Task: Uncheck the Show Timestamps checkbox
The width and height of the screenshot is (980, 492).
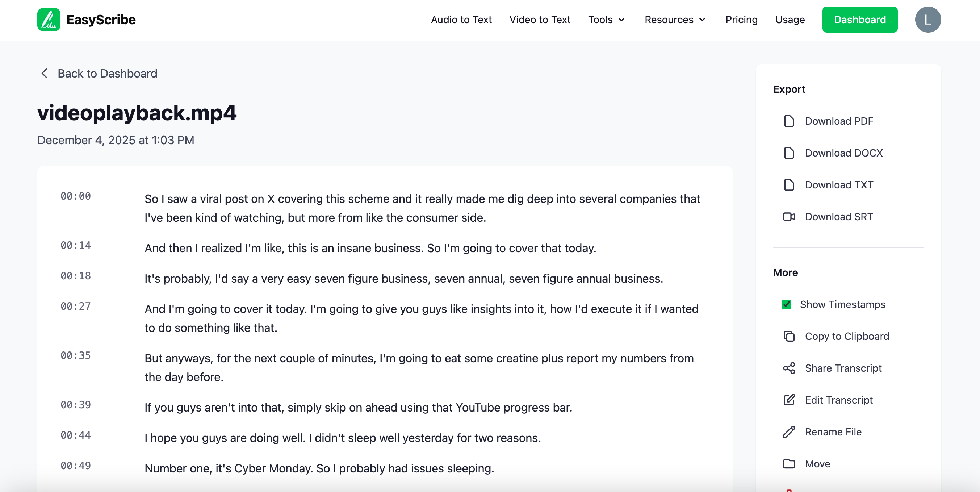Action: tap(786, 304)
